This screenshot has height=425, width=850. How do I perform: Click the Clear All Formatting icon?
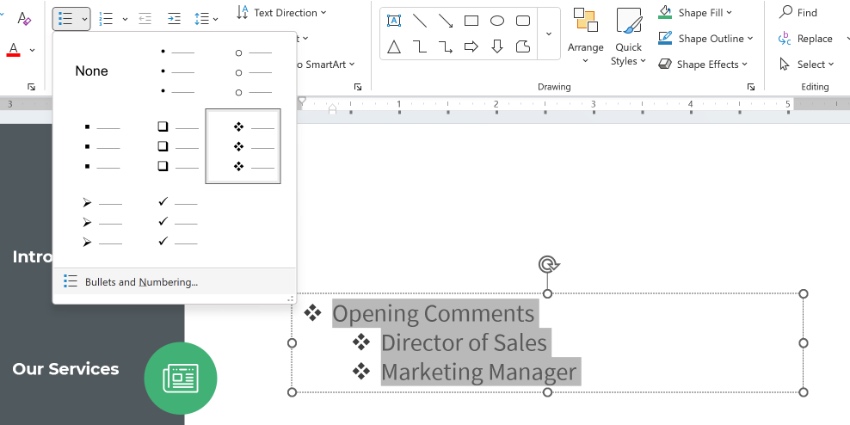click(24, 18)
